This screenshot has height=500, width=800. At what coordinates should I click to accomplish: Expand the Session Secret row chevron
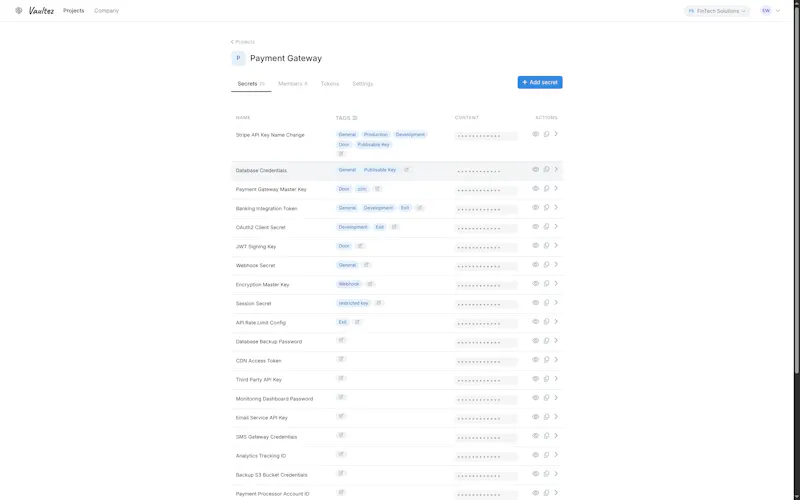coord(556,303)
